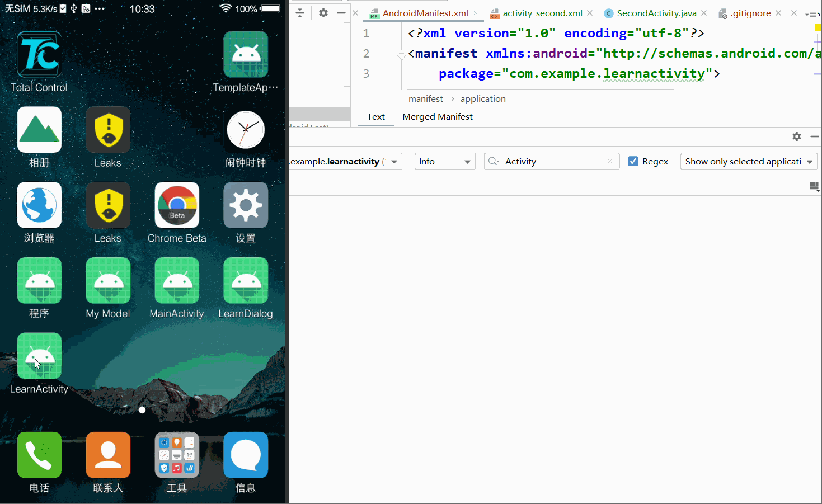Switch to the activity_second.xml tab
Image resolution: width=822 pixels, height=504 pixels.
click(x=542, y=13)
